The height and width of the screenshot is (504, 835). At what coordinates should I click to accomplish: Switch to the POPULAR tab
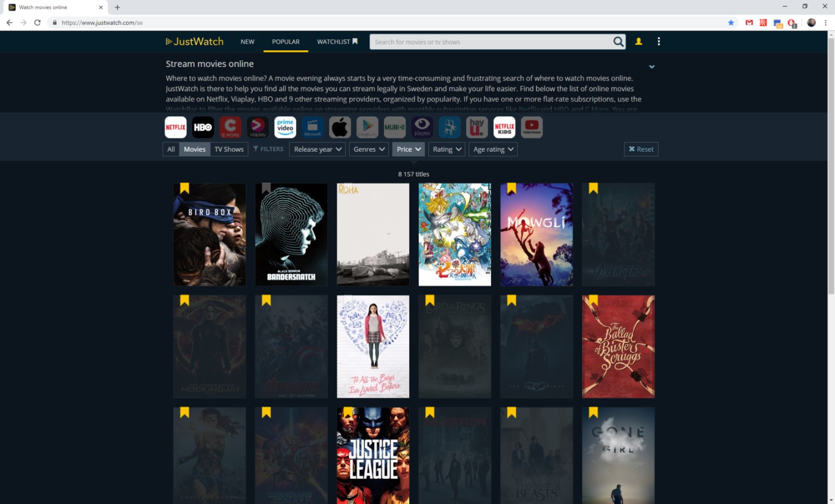tap(286, 41)
